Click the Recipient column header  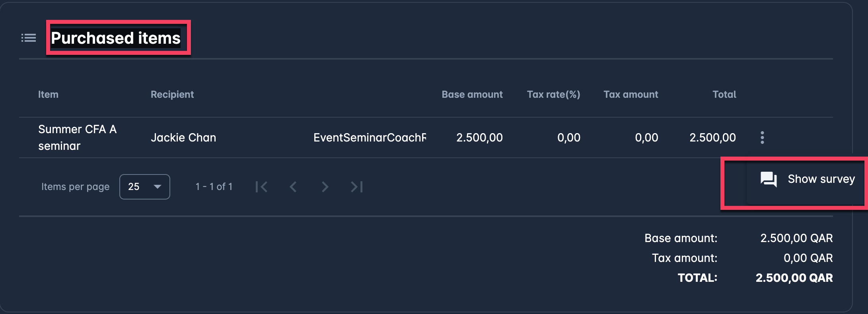[x=172, y=95]
